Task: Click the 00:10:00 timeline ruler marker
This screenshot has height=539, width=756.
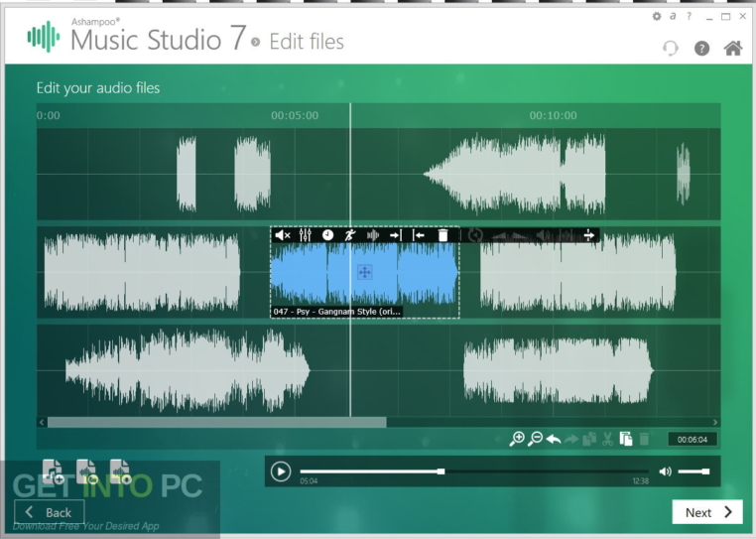Action: tap(553, 115)
